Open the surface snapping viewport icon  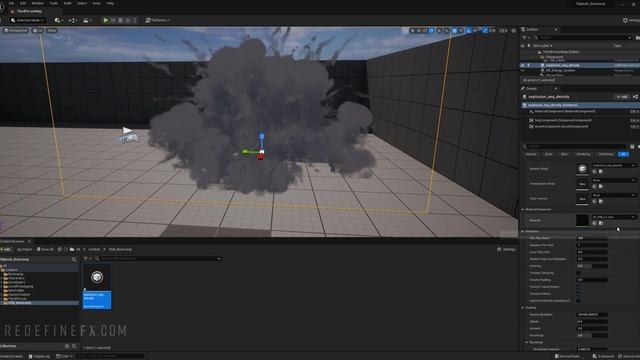pos(447,31)
